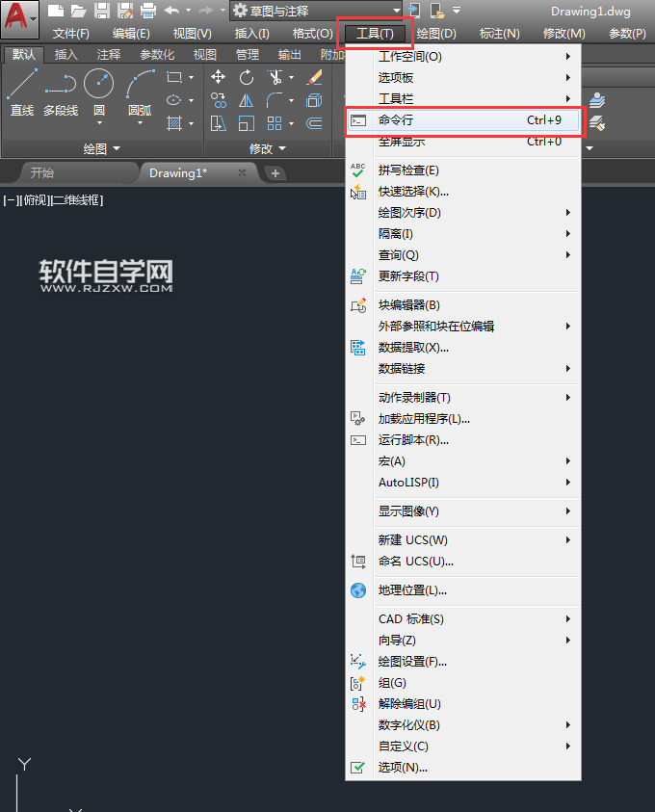Click the Hatch tool icon in draw panel
The width and height of the screenshot is (655, 812).
tap(174, 123)
